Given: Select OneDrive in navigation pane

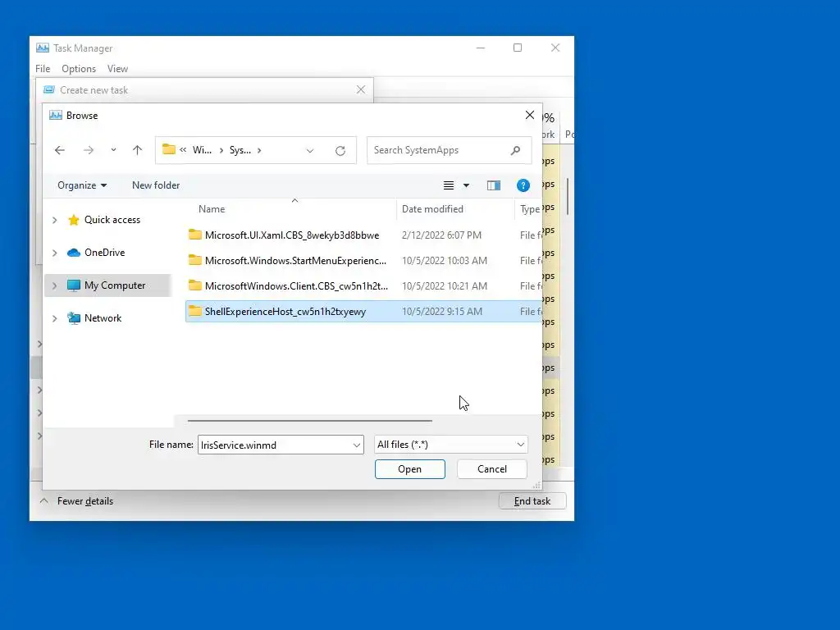Looking at the screenshot, I should click(104, 253).
